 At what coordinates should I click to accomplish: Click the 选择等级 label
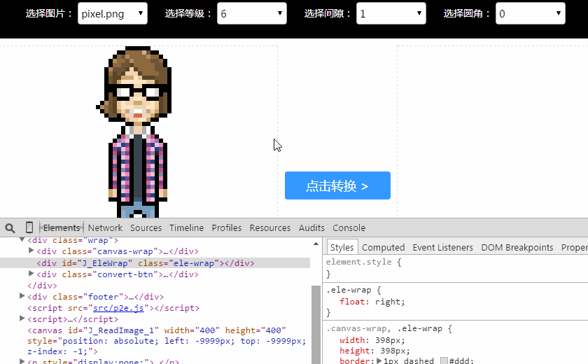[188, 14]
